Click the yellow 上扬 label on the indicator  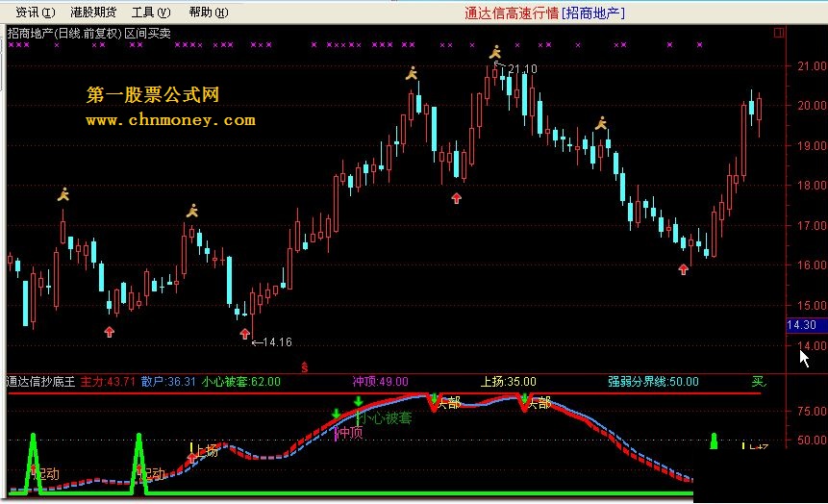[x=205, y=451]
